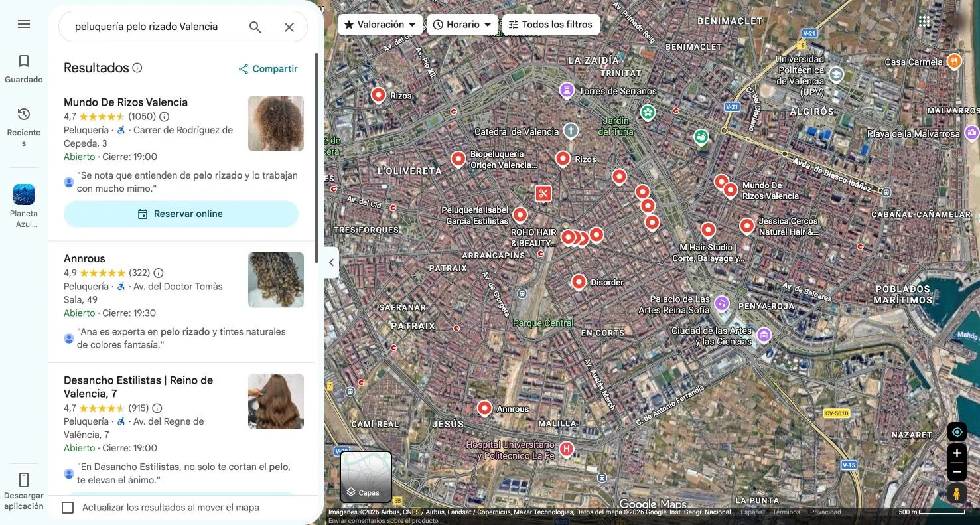The width and height of the screenshot is (980, 525).
Task: Select the Peluquería Isabel García Estilistas pin
Action: click(x=520, y=215)
